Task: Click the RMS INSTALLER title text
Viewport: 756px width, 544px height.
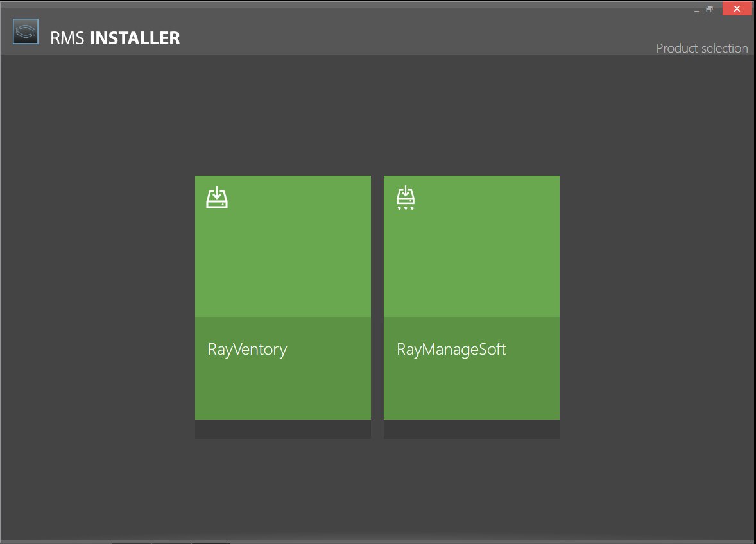Action: pyautogui.click(x=115, y=38)
